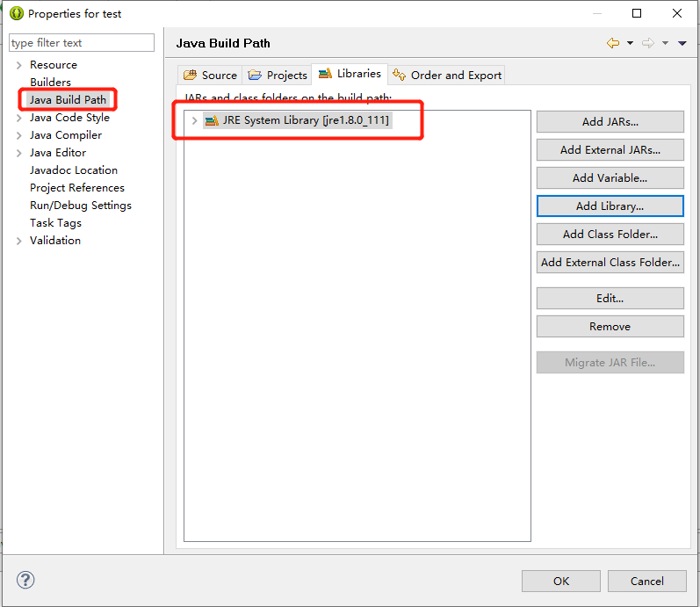Screen dimensions: 700x607
Task: Click the Add Class Folder button
Action: click(610, 234)
